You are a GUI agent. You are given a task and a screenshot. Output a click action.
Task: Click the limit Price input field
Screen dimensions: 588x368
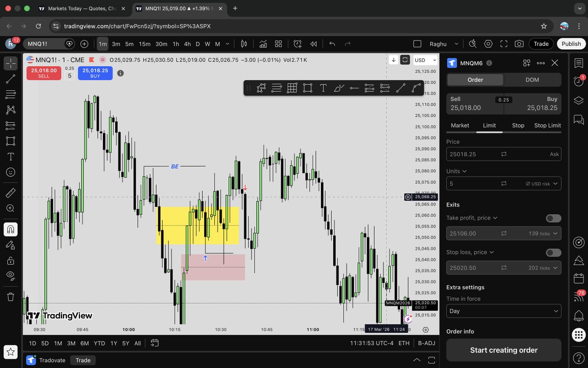pos(504,154)
